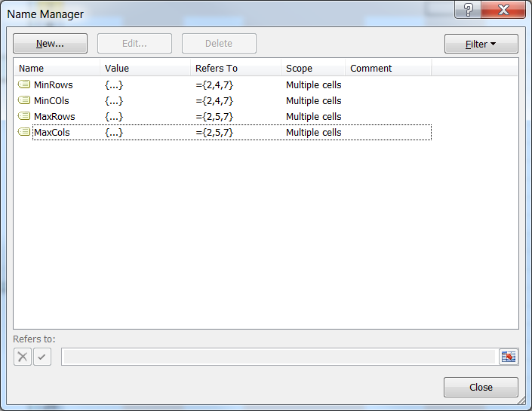Click the collapse dialog range selector icon
The width and height of the screenshot is (532, 411).
coord(508,357)
